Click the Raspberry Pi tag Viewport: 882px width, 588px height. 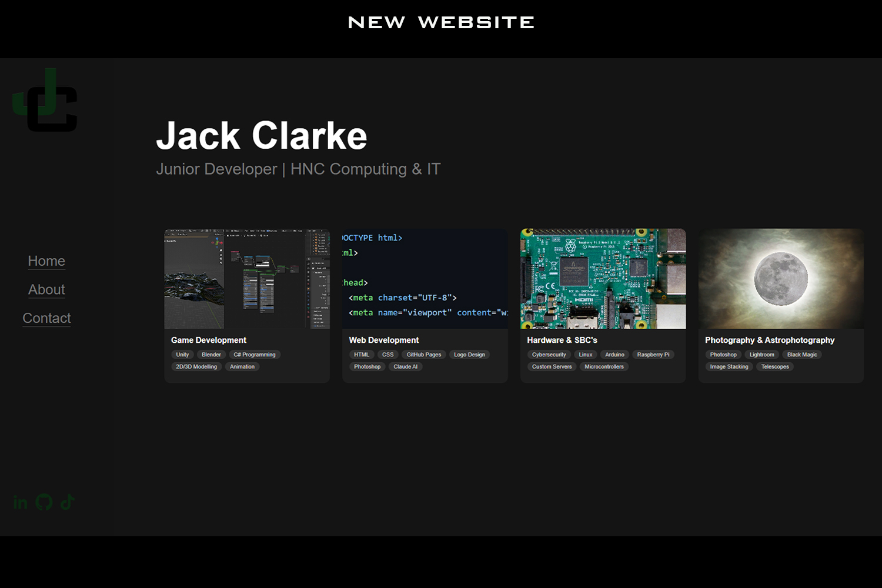[653, 355]
